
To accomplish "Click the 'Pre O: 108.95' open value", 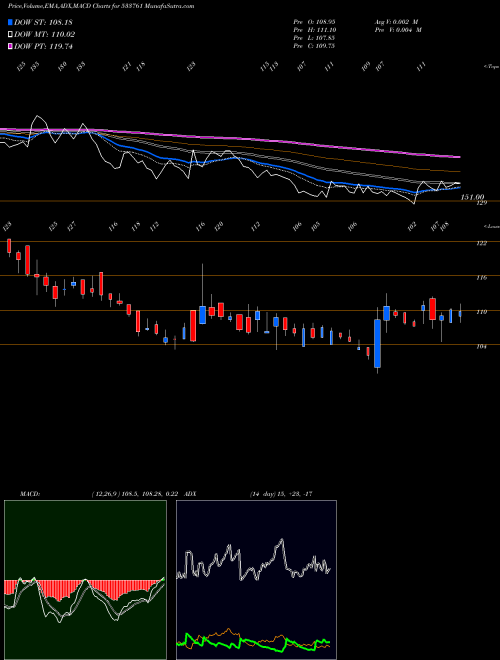I will 314,21.
